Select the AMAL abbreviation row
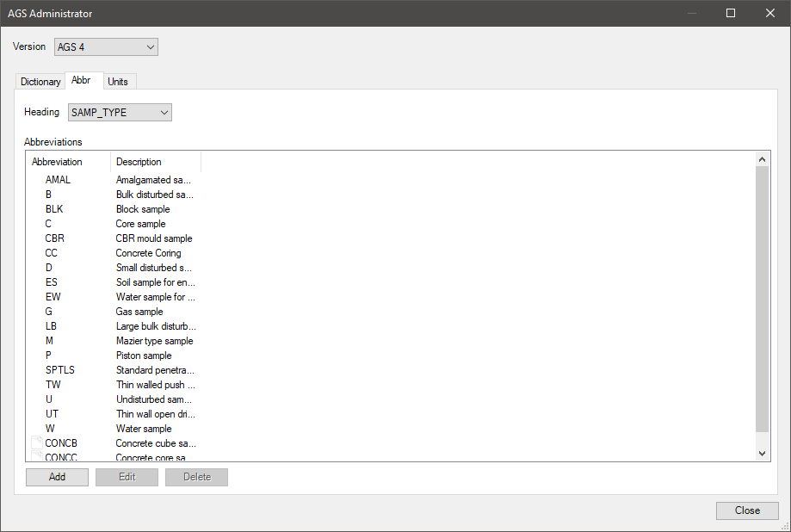Screen dimensions: 791x532 tap(103, 179)
